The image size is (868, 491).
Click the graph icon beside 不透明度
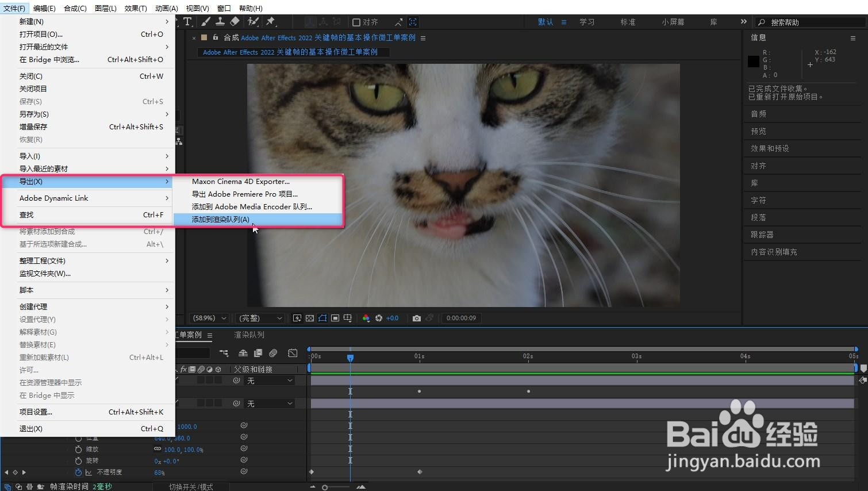[x=89, y=472]
